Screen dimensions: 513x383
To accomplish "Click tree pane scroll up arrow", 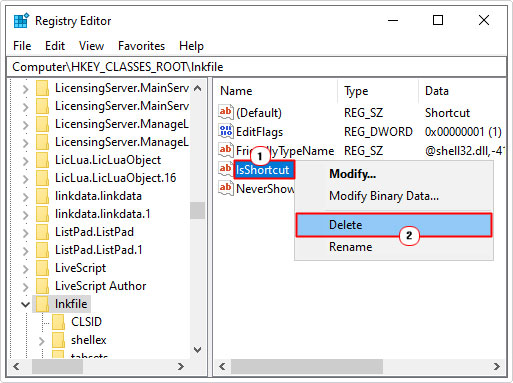I will (197, 88).
